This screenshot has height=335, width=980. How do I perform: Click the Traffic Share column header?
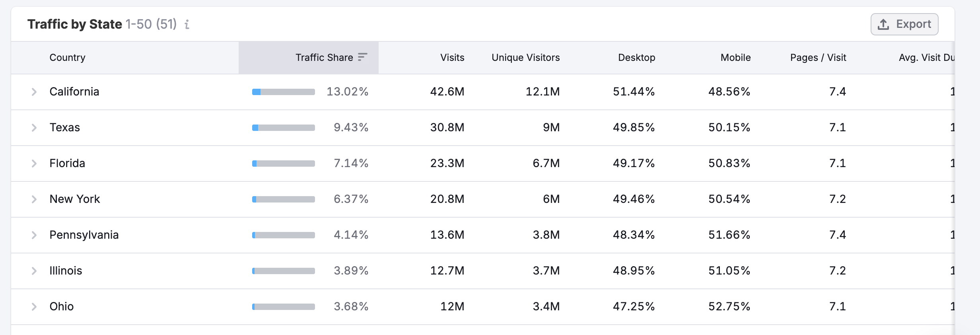(324, 58)
